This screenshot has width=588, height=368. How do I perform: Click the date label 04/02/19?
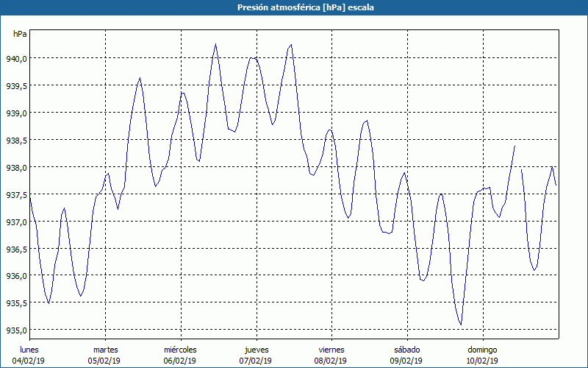29,361
